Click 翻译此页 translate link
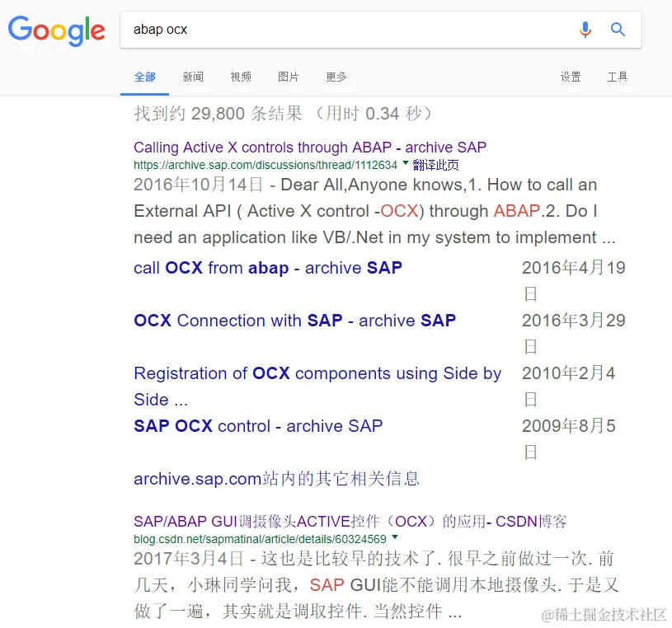The width and height of the screenshot is (672, 628). [435, 165]
